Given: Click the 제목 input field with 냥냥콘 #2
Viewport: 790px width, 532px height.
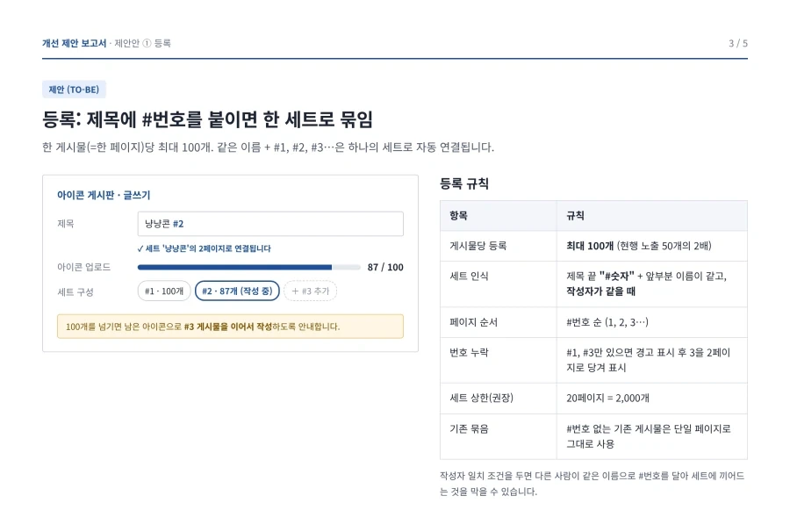Looking at the screenshot, I should [270, 224].
